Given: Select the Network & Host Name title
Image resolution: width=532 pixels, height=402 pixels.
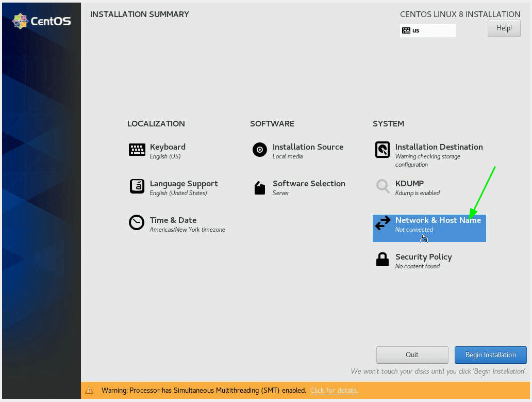Looking at the screenshot, I should coord(438,220).
